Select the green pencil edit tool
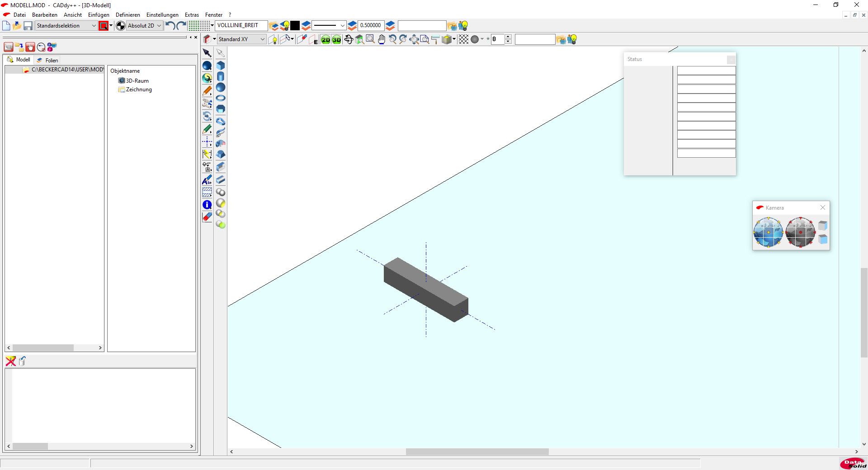Viewport: 868px width, 470px height. [207, 129]
